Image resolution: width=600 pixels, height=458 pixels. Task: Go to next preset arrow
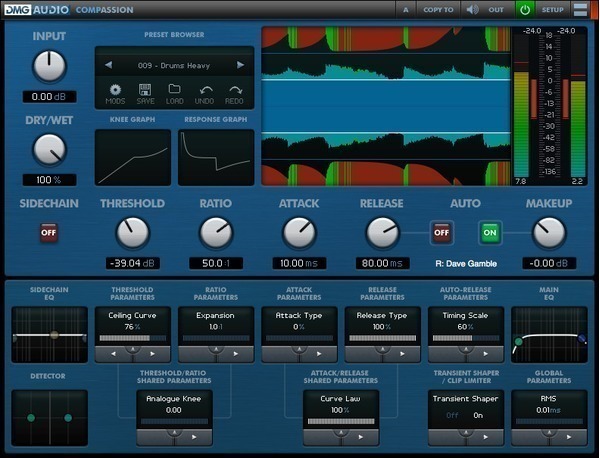click(x=240, y=65)
